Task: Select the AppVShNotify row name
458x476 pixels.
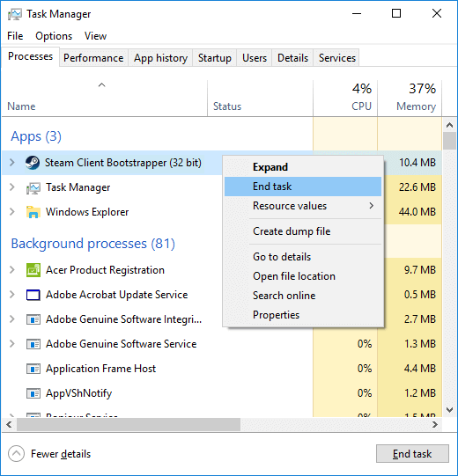Action: [78, 393]
